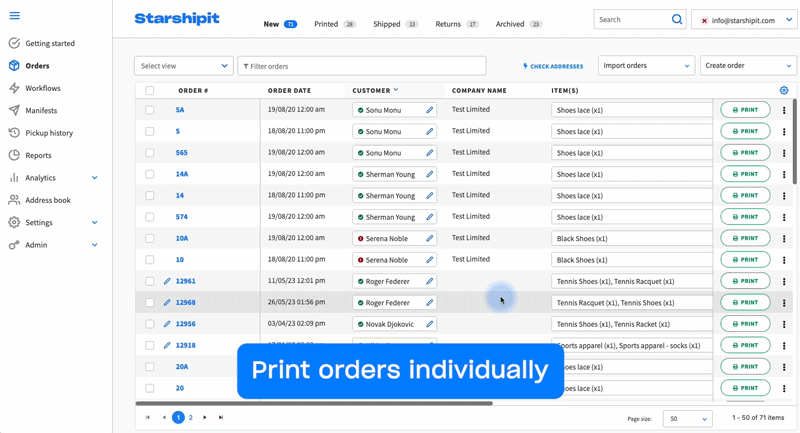Edit customer pencil icon for order 5A
The width and height of the screenshot is (800, 433).
pyautogui.click(x=430, y=110)
